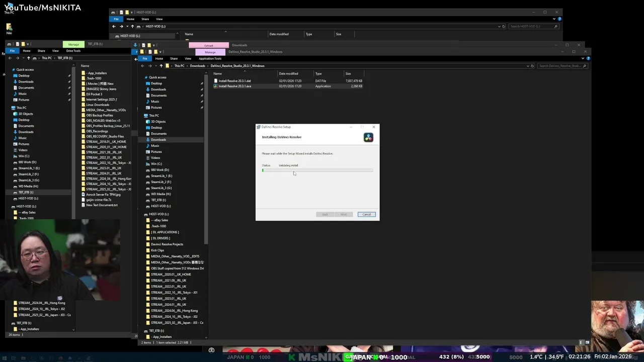Image resolution: width=644 pixels, height=362 pixels.
Task: Click Downloads in the front window address bar
Action: pyautogui.click(x=197, y=66)
